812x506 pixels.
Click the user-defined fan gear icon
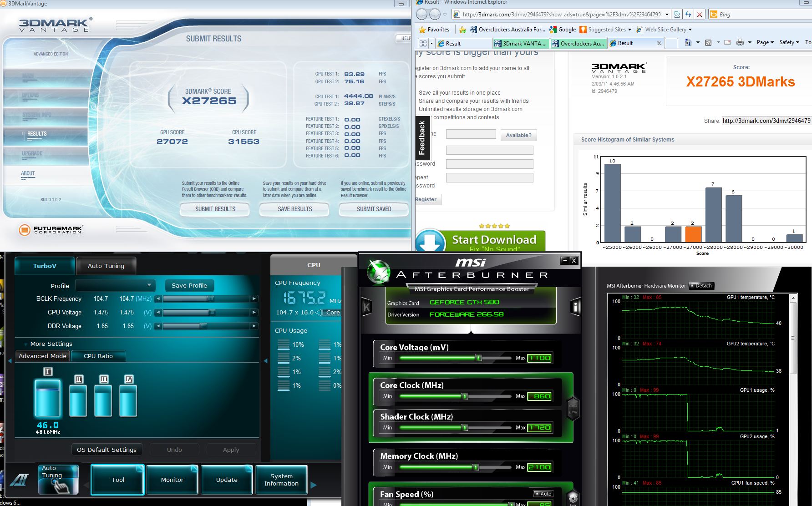point(573,497)
